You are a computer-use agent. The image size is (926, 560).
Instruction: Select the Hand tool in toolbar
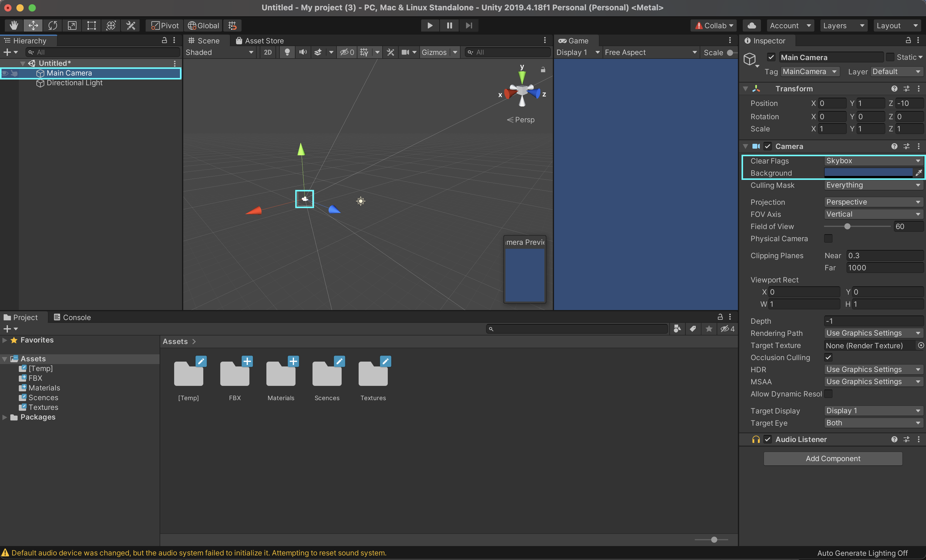click(14, 25)
